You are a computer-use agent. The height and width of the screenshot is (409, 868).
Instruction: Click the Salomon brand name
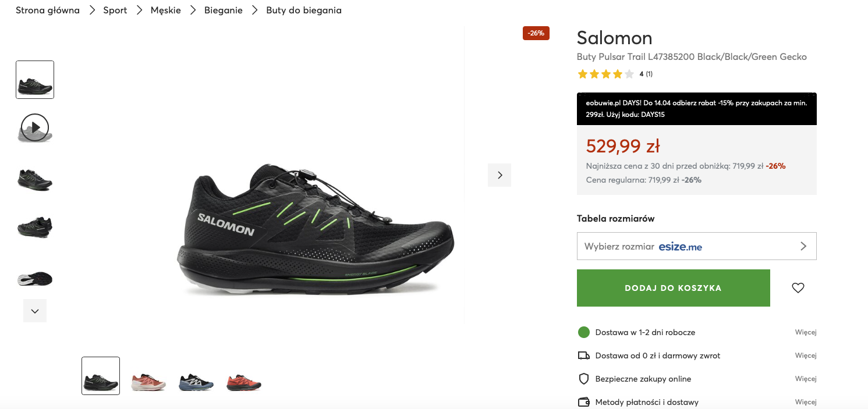614,38
